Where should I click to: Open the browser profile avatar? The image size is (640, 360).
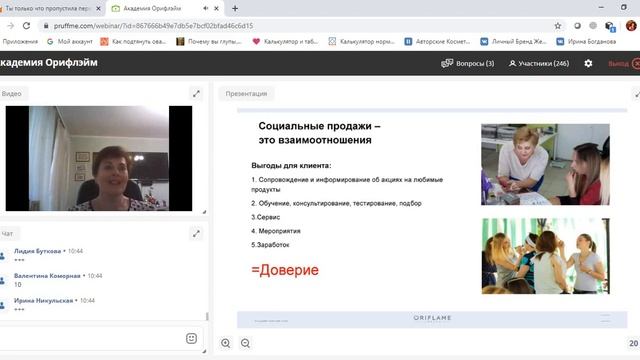(x=631, y=26)
